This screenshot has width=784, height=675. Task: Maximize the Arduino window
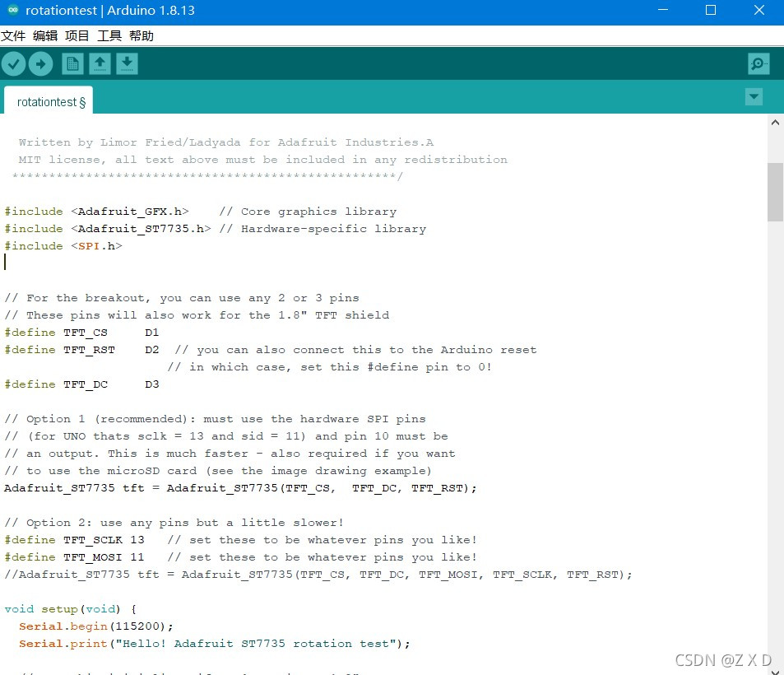[711, 10]
